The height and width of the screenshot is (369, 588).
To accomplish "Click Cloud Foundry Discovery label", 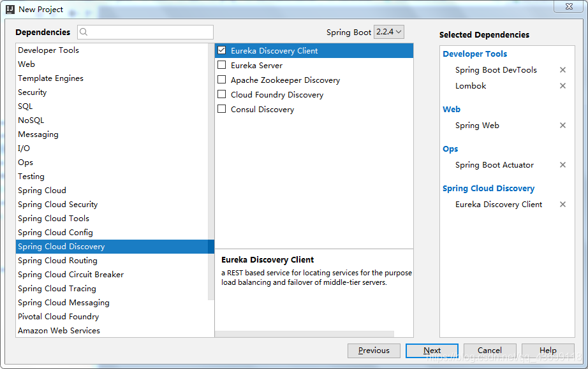I will 277,95.
